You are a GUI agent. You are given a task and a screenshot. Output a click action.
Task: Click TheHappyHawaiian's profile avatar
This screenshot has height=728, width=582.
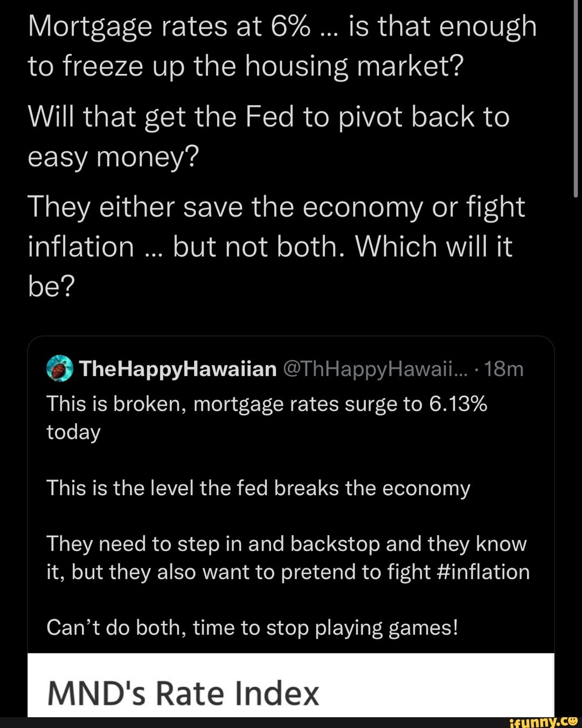tap(60, 369)
